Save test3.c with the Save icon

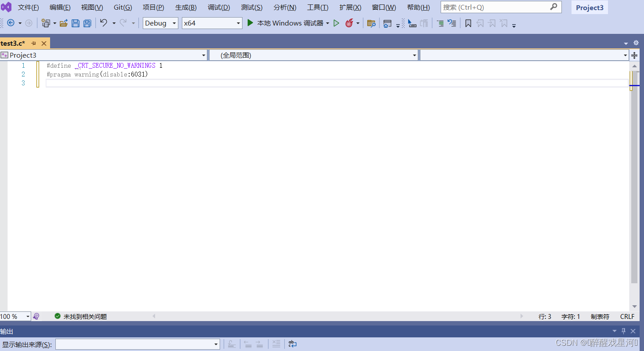(76, 23)
